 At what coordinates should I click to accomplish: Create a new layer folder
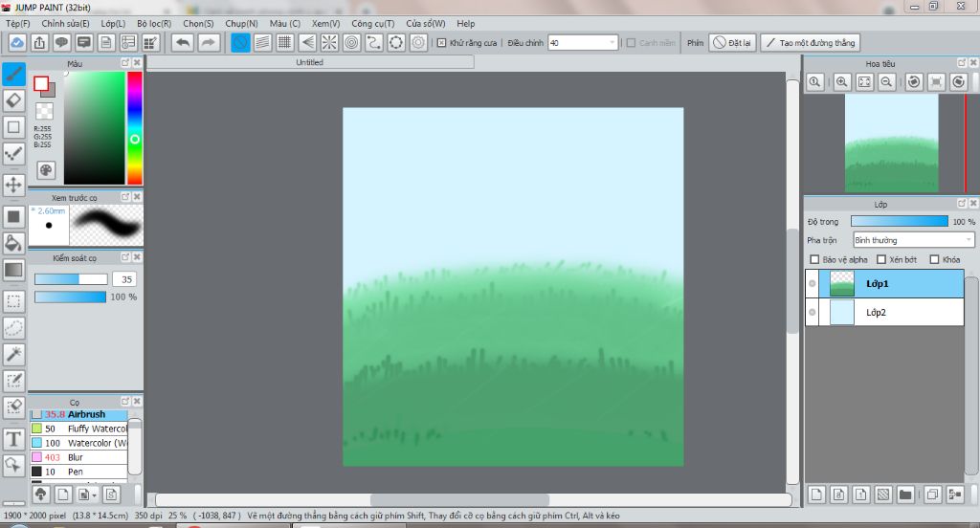coord(905,495)
